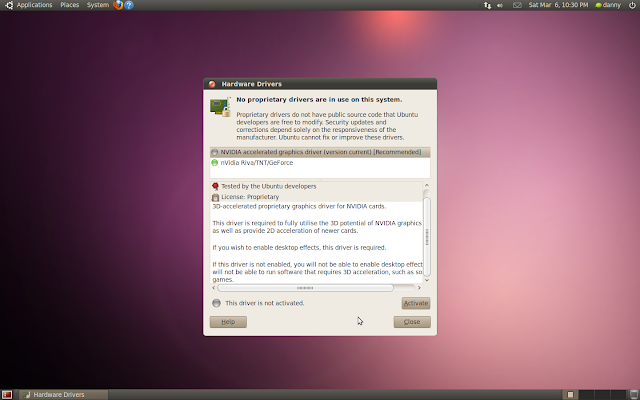Image resolution: width=640 pixels, height=400 pixels.
Task: Open the power session icon
Action: point(632,5)
